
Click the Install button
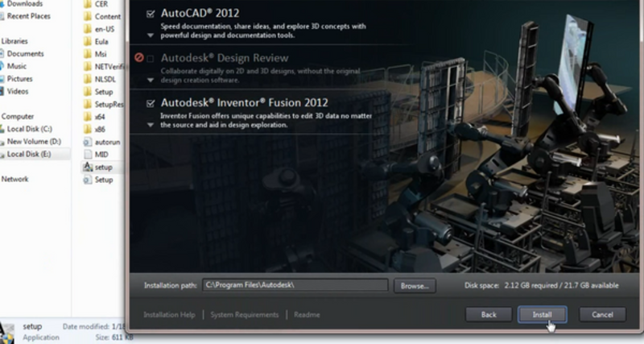[x=542, y=314]
